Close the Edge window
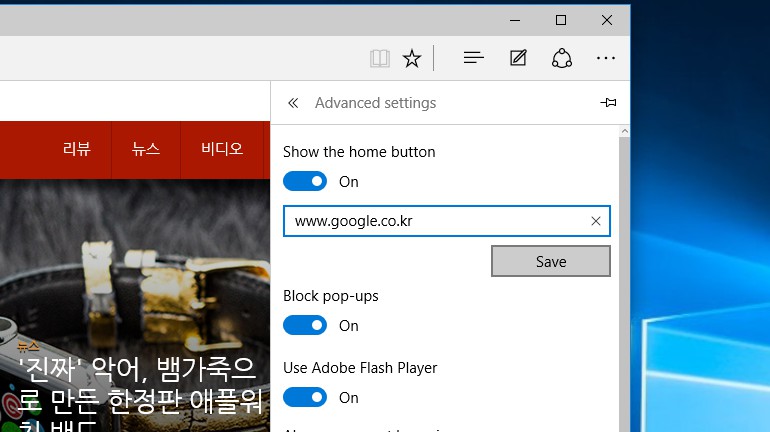Image resolution: width=770 pixels, height=432 pixels. [607, 20]
